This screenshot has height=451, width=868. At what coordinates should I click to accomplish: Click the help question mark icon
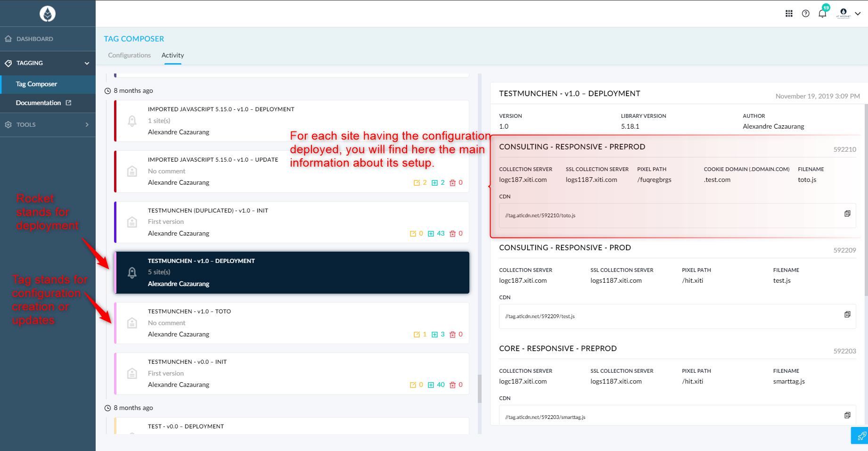click(806, 14)
